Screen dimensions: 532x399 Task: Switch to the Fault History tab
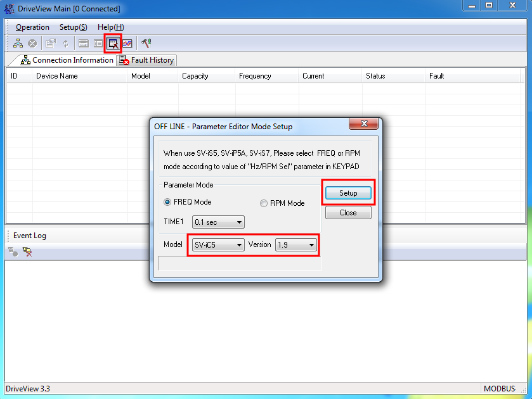coord(146,60)
